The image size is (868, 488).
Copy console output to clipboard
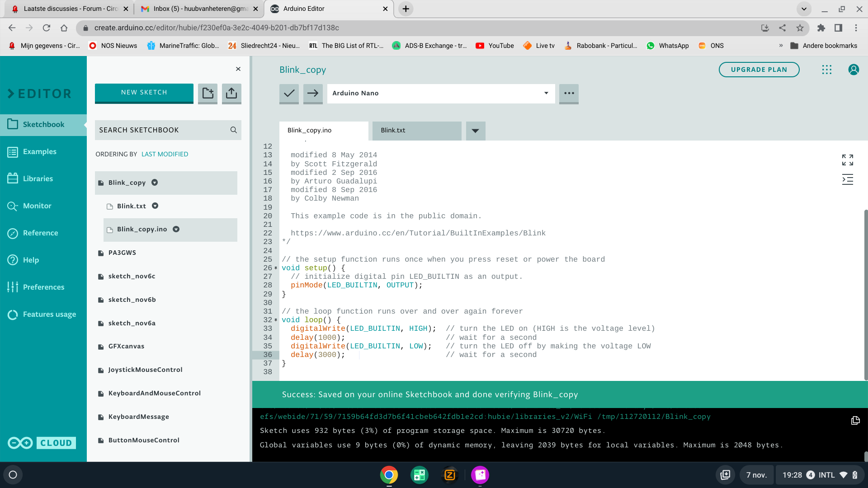(x=855, y=421)
